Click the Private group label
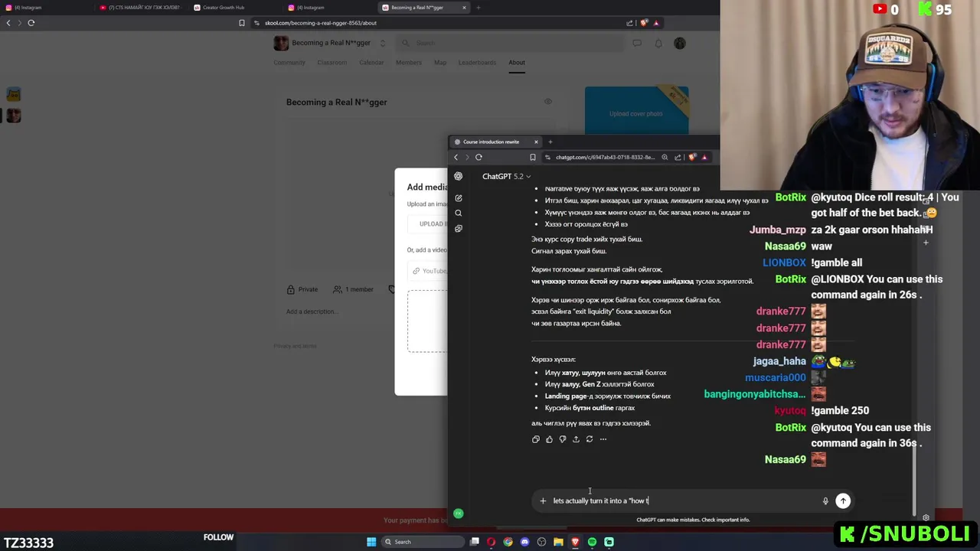Screen dimensions: 980x551 (x=302, y=289)
